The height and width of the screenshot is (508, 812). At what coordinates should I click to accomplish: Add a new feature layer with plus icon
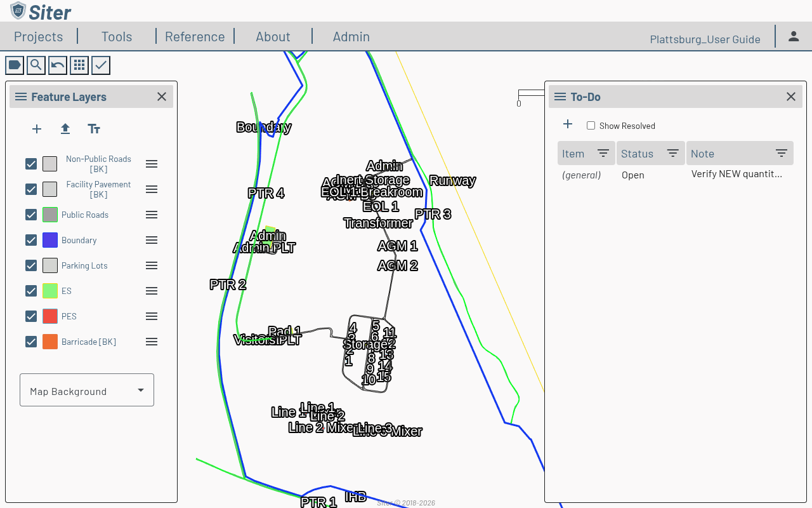coord(37,129)
